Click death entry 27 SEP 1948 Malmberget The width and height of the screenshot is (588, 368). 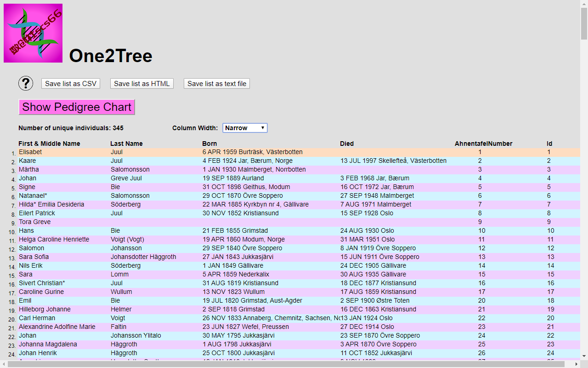[377, 195]
